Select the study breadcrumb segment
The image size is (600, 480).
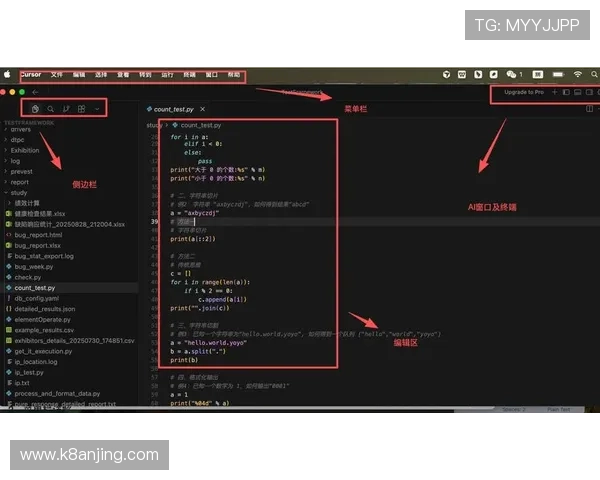pyautogui.click(x=153, y=125)
